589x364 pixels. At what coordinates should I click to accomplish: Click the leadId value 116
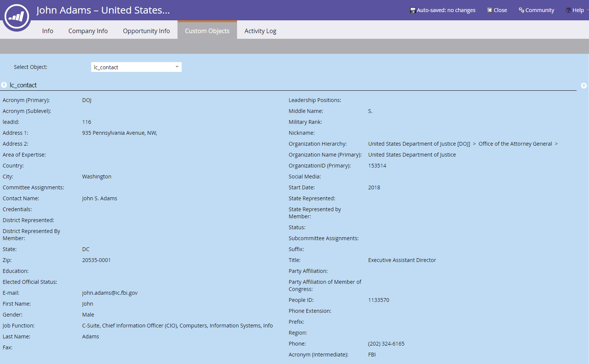87,122
